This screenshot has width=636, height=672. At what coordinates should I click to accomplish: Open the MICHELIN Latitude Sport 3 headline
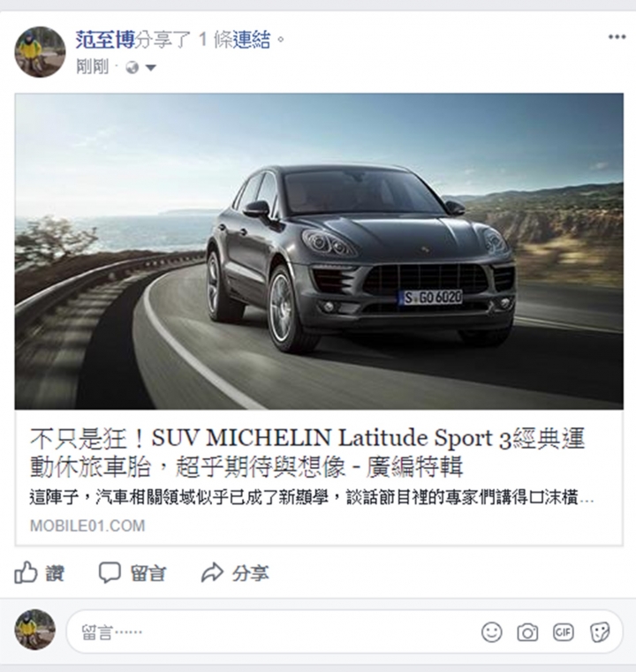[307, 453]
